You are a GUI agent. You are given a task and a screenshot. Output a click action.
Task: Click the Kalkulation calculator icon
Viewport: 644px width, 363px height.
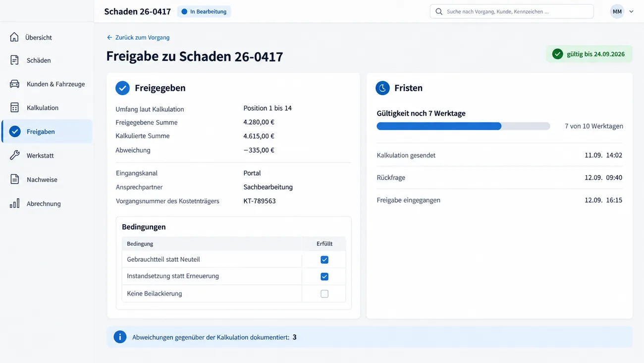[x=14, y=108]
